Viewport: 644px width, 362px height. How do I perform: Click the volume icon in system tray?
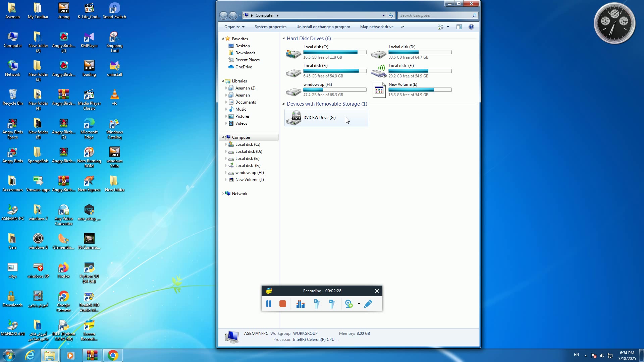(602, 356)
